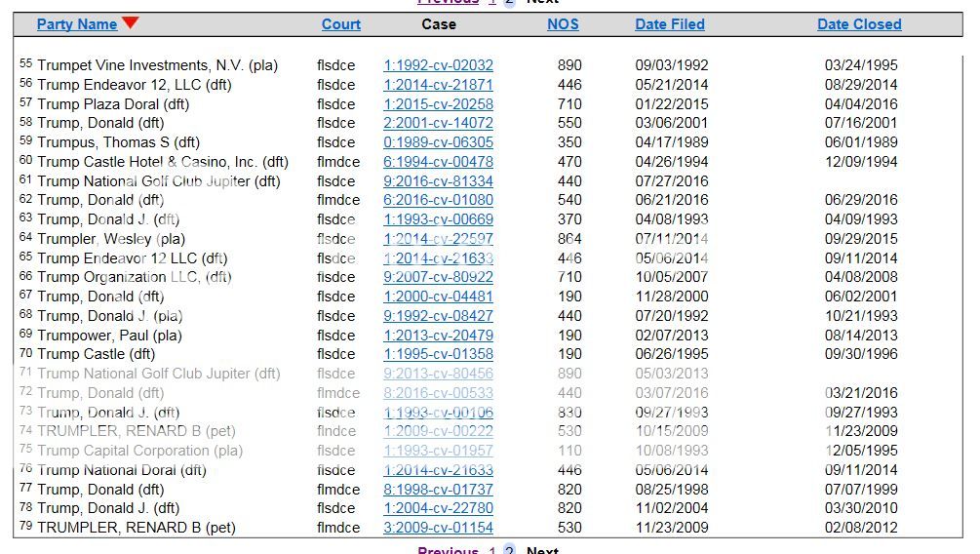Click date closed 03/30/2010
Viewport: 980px width, 554px height.
(x=861, y=507)
